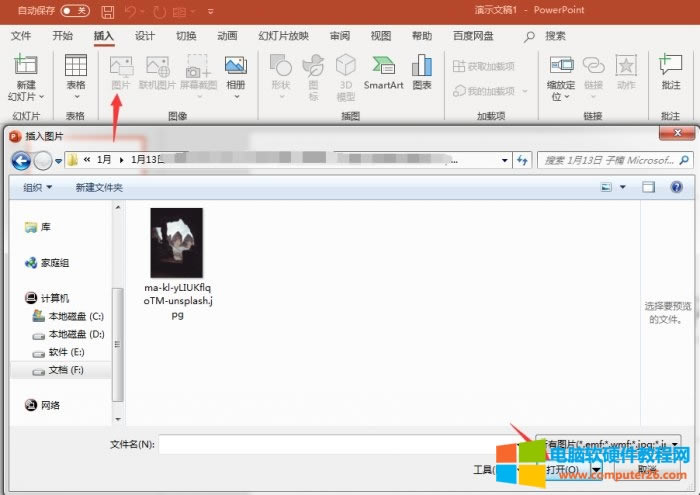The image size is (700, 495).
Task: Select the ma-kl unsplash image thumbnail
Action: 176,243
